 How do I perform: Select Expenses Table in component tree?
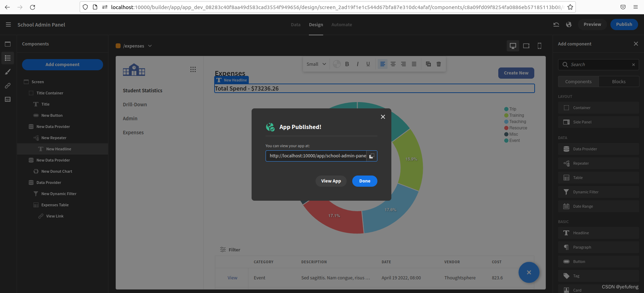click(x=63, y=205)
